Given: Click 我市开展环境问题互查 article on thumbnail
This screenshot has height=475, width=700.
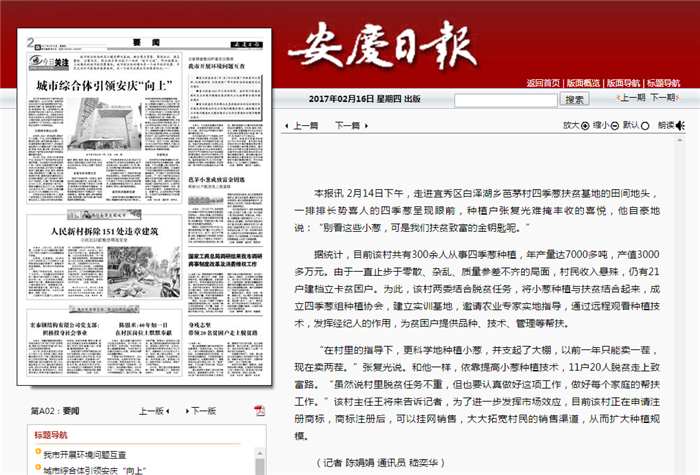Looking at the screenshot, I should coord(225,114).
